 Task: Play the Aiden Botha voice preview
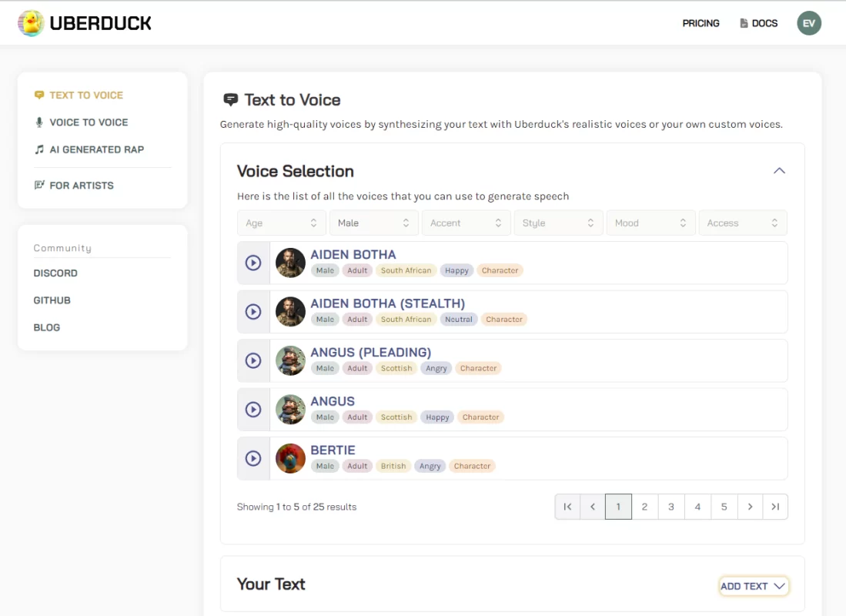tap(253, 263)
